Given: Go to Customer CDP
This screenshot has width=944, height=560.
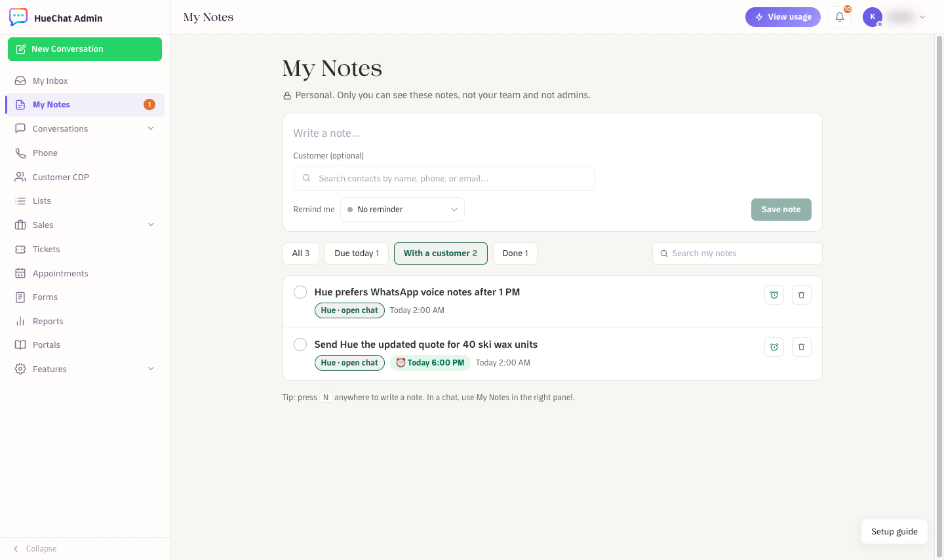Looking at the screenshot, I should click(85, 177).
